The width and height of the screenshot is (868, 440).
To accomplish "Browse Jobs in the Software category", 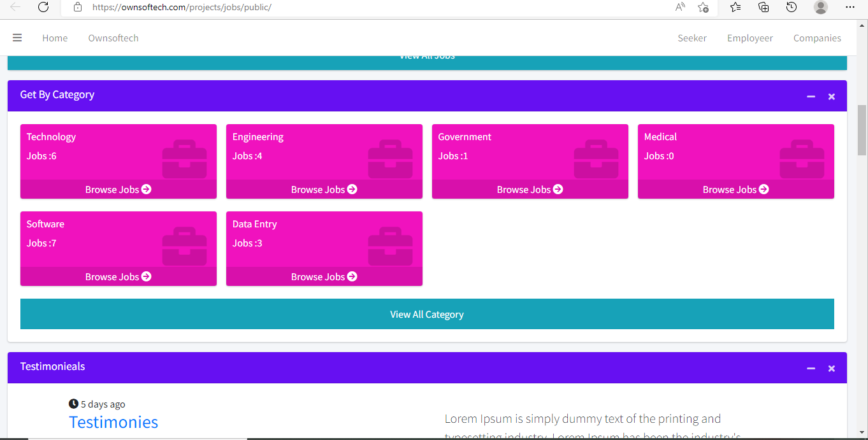I will click(119, 277).
